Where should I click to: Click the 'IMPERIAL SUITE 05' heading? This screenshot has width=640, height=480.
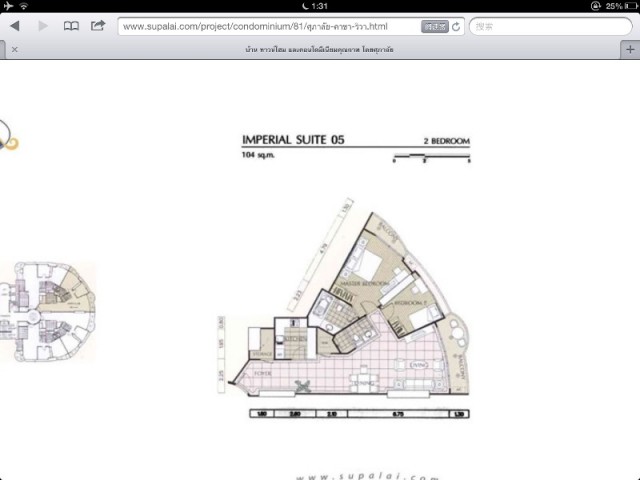(293, 140)
